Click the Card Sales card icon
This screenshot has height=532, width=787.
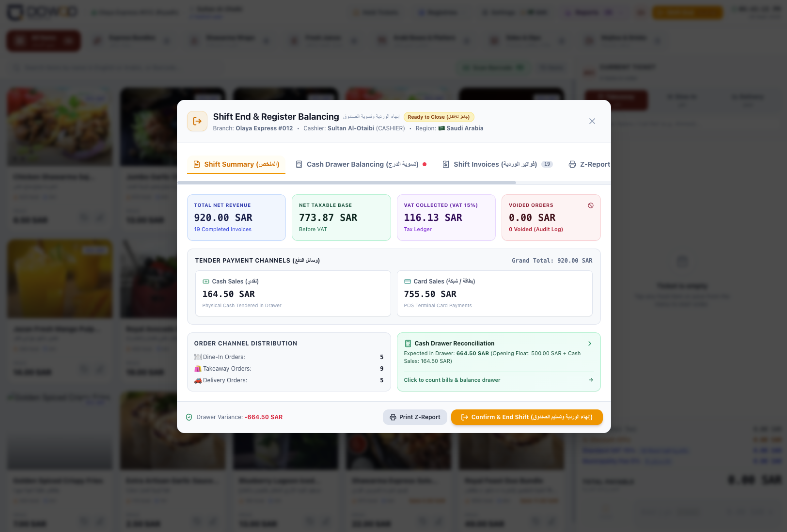(408, 282)
